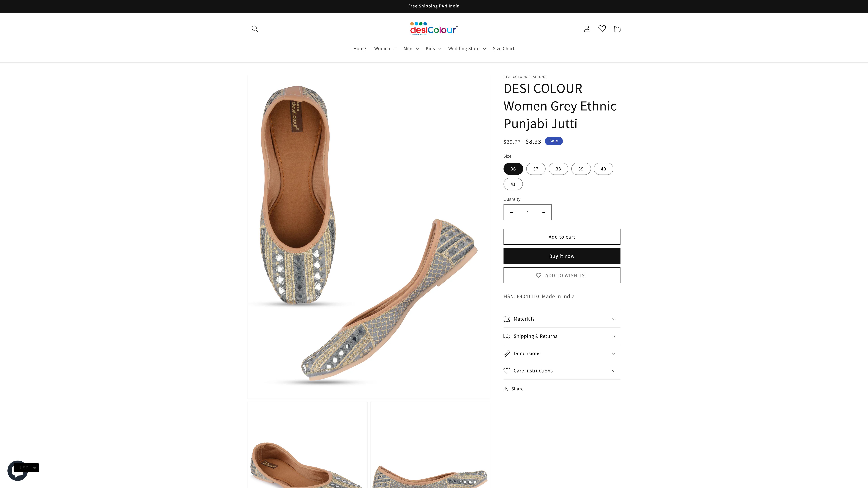Screen dimensions: 868x488
Task: Click the ruler icon beside Dimensions
Action: coord(507,353)
